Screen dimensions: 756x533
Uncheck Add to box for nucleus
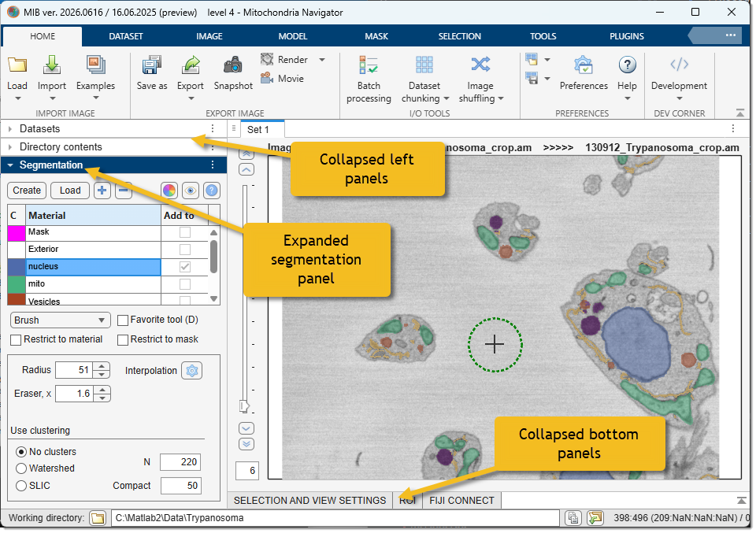point(185,267)
